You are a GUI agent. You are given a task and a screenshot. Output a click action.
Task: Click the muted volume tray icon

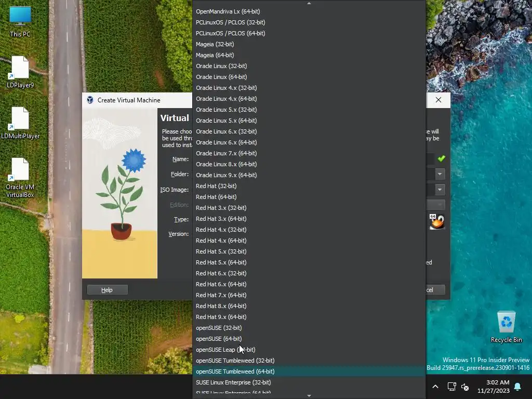(x=465, y=387)
